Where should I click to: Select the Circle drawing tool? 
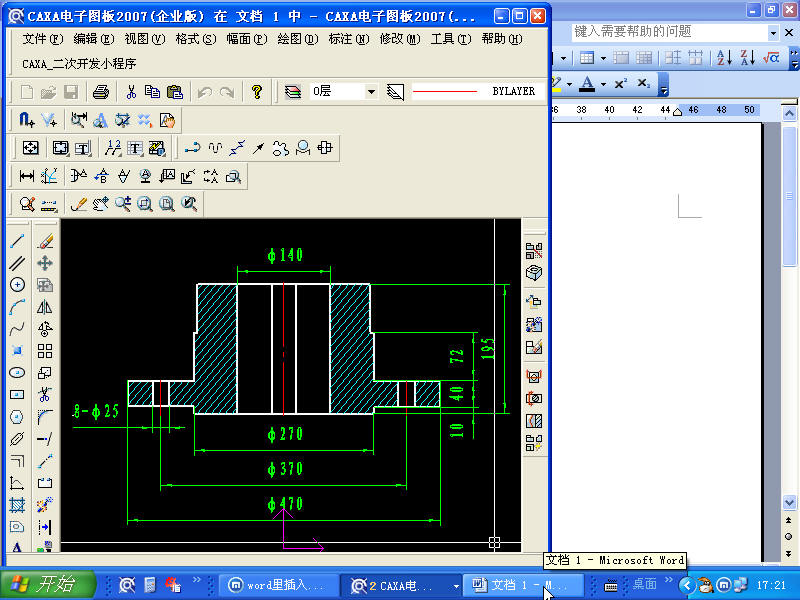click(17, 285)
